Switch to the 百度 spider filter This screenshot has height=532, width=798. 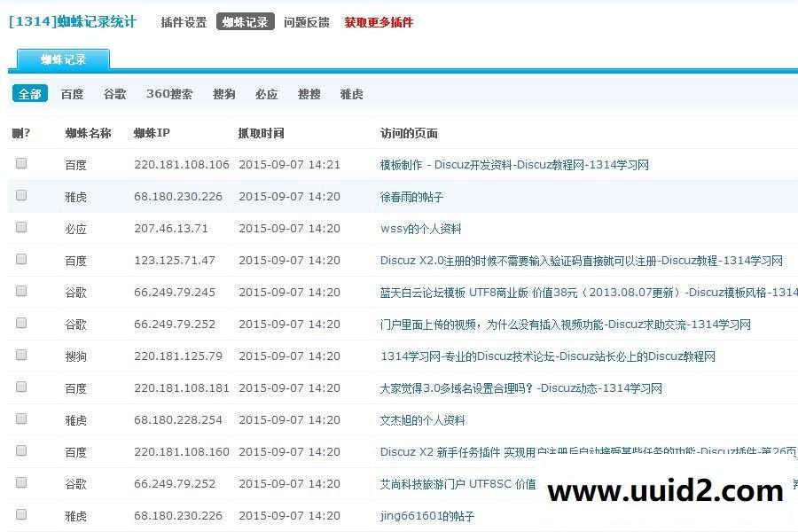pyautogui.click(x=71, y=93)
